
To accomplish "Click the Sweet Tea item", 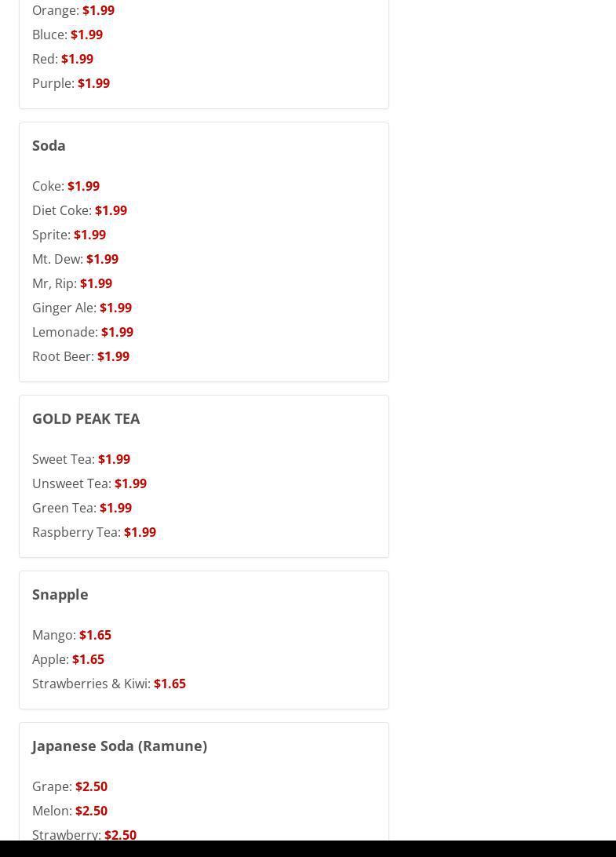I will pyautogui.click(x=64, y=459).
